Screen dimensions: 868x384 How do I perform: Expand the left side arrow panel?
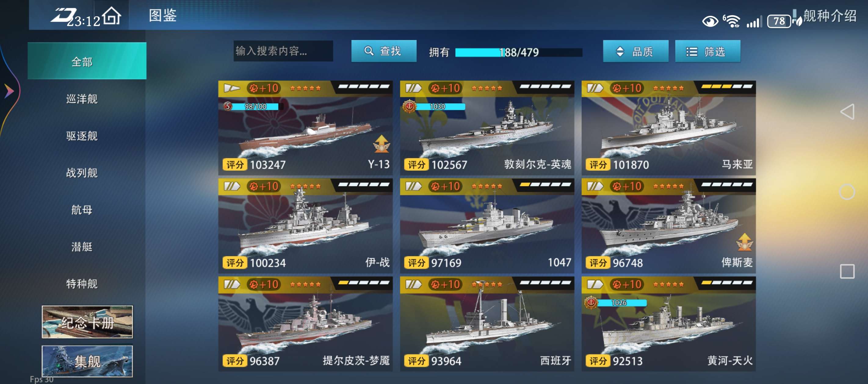[9, 91]
